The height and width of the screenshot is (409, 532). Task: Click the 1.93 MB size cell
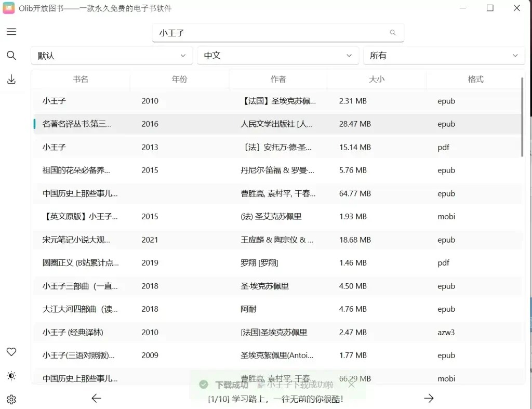[x=353, y=217]
